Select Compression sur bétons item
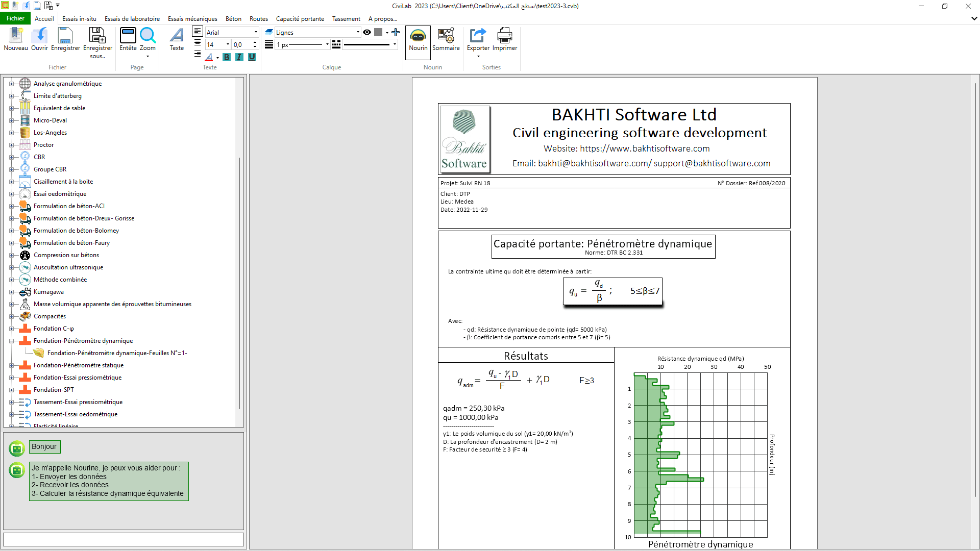980x551 pixels. point(66,255)
